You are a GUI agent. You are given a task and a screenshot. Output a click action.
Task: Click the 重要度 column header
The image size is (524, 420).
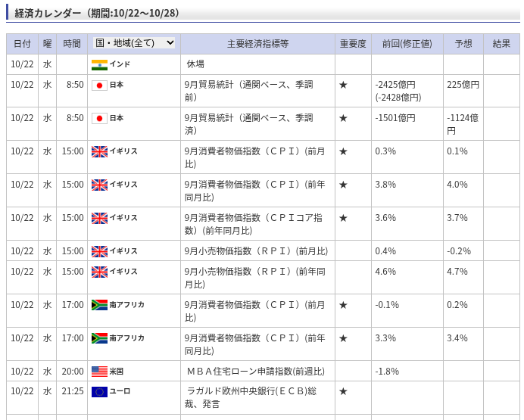[353, 44]
